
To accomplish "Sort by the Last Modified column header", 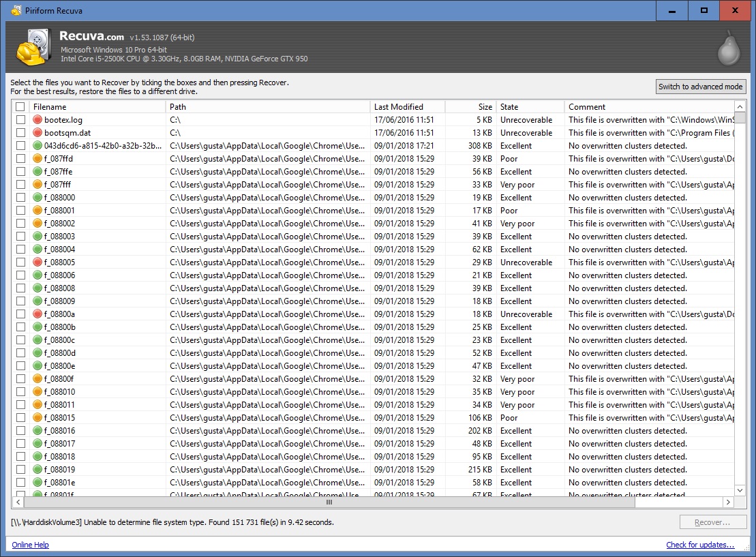I will (408, 106).
